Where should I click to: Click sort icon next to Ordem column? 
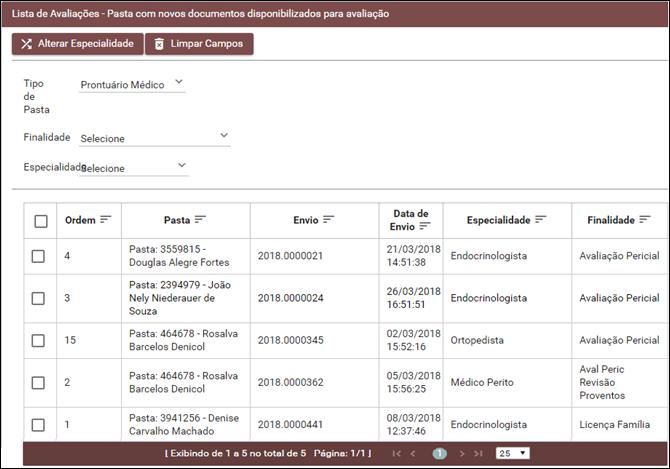click(106, 220)
